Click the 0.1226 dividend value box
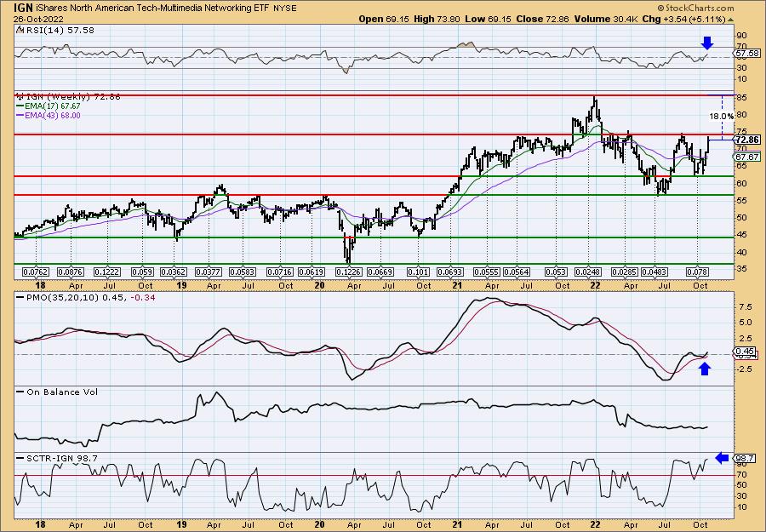This screenshot has height=532, width=766. tap(348, 272)
